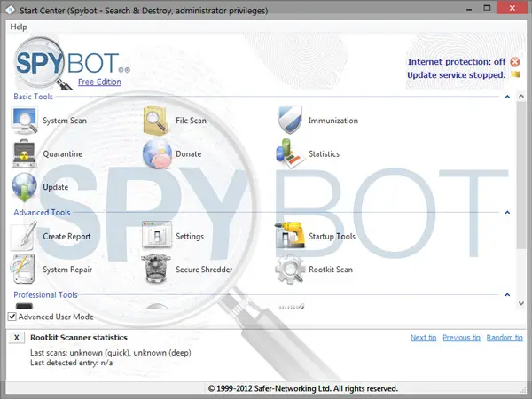Image resolution: width=532 pixels, height=399 pixels.
Task: Click the Last detected entry: n/a line
Action: pos(71,363)
